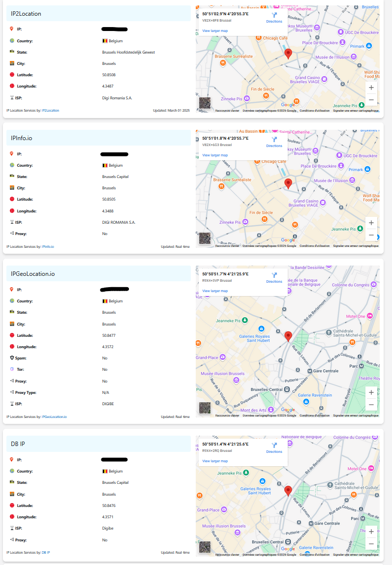The width and height of the screenshot is (392, 565).
Task: Click Bruxelles-Central station marker in DB IP map
Action: pyautogui.click(x=288, y=541)
